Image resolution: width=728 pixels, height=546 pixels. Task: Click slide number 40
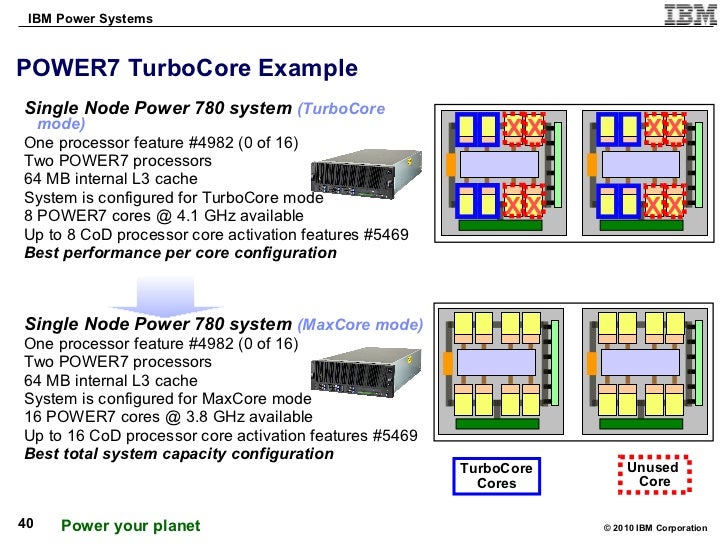(26, 524)
